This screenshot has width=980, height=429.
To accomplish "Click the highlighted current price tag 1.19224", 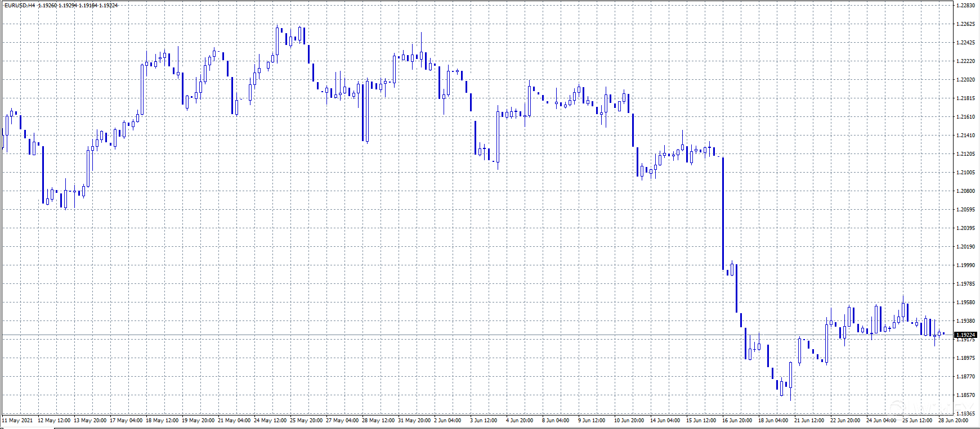I will click(965, 335).
